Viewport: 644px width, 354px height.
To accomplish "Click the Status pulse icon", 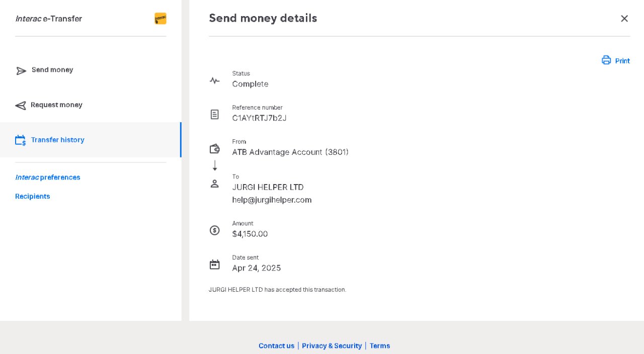I will pyautogui.click(x=215, y=80).
